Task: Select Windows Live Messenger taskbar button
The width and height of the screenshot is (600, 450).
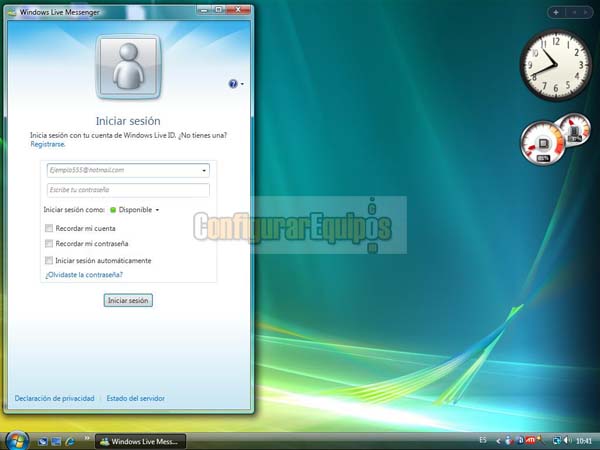Action: pyautogui.click(x=140, y=442)
